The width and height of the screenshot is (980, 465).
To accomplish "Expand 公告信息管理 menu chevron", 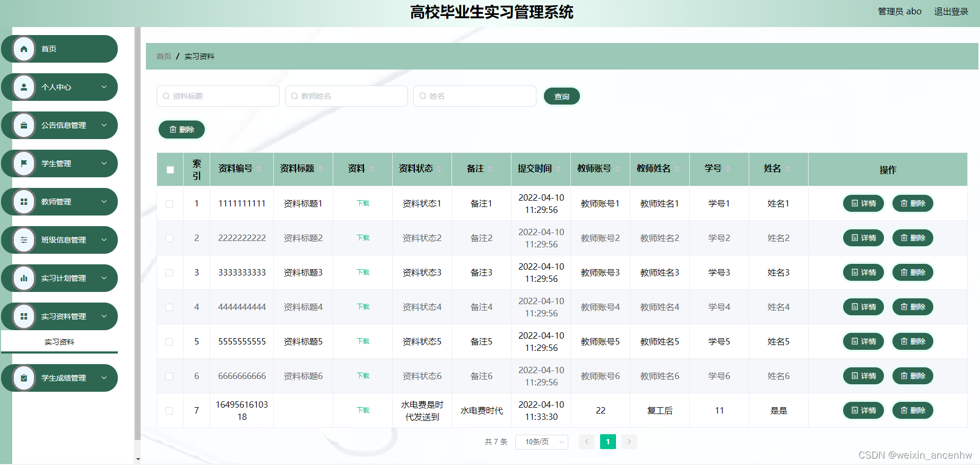I will 104,125.
